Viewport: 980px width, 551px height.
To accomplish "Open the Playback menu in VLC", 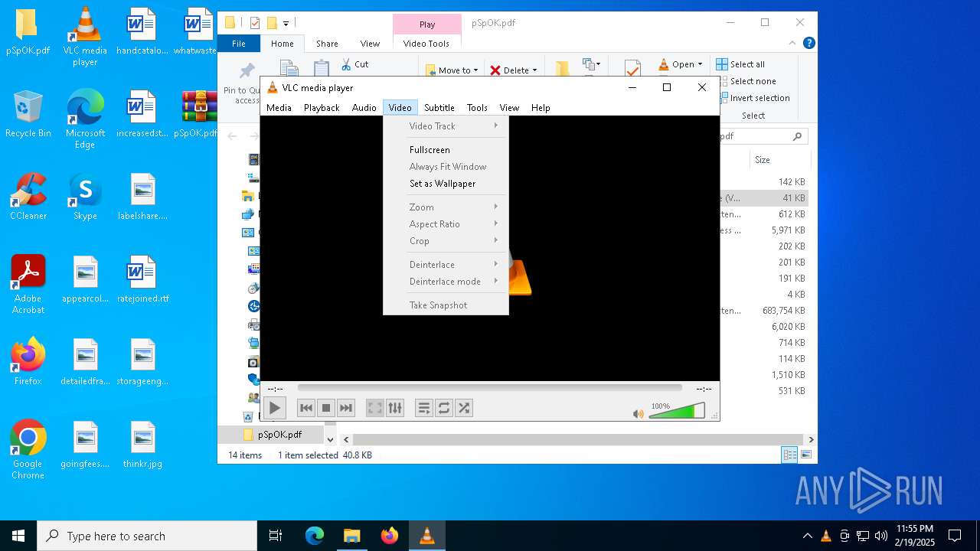I will 322,108.
